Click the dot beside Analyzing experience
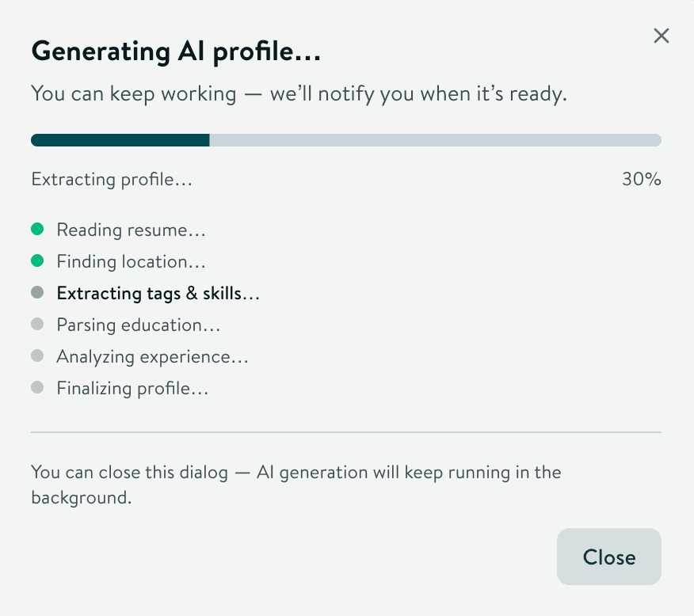Viewport: 694px width, 616px height. tap(37, 356)
